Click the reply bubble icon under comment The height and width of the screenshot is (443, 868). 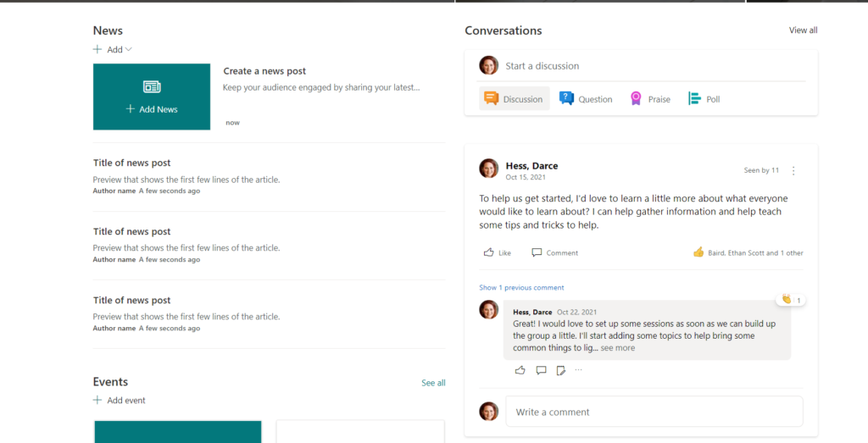pyautogui.click(x=541, y=370)
